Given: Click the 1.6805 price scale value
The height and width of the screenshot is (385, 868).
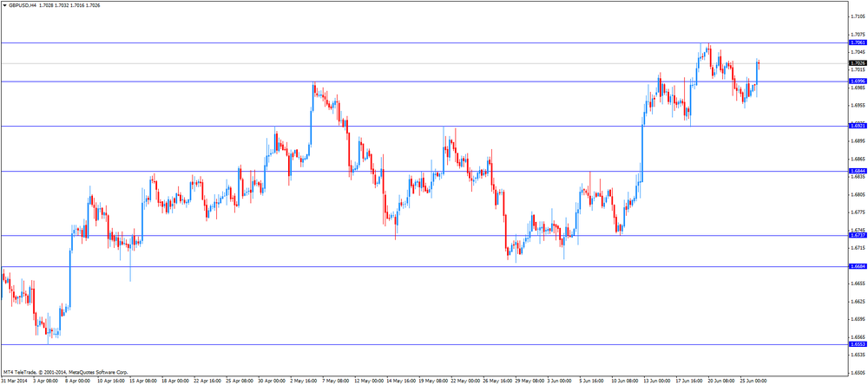Looking at the screenshot, I should 858,194.
